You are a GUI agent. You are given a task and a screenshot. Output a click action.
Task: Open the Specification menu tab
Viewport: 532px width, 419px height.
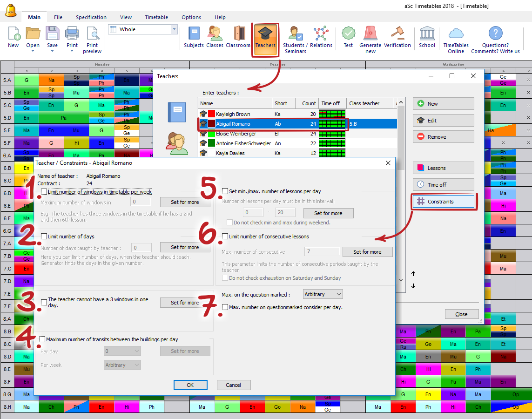click(x=91, y=17)
